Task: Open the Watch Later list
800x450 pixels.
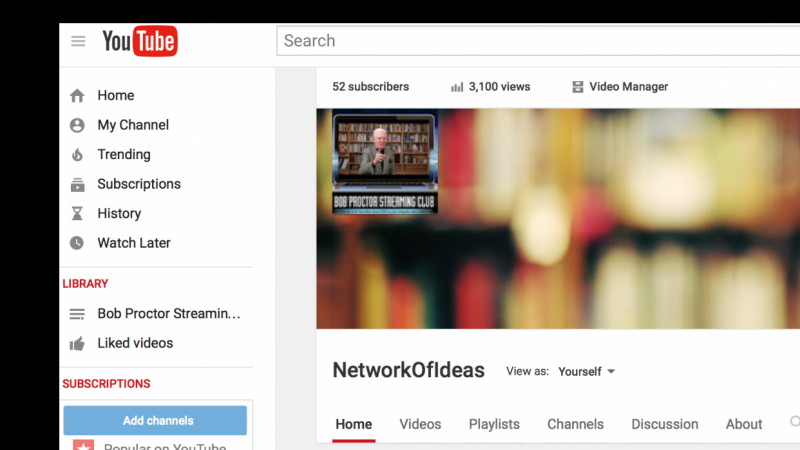Action: (x=134, y=243)
